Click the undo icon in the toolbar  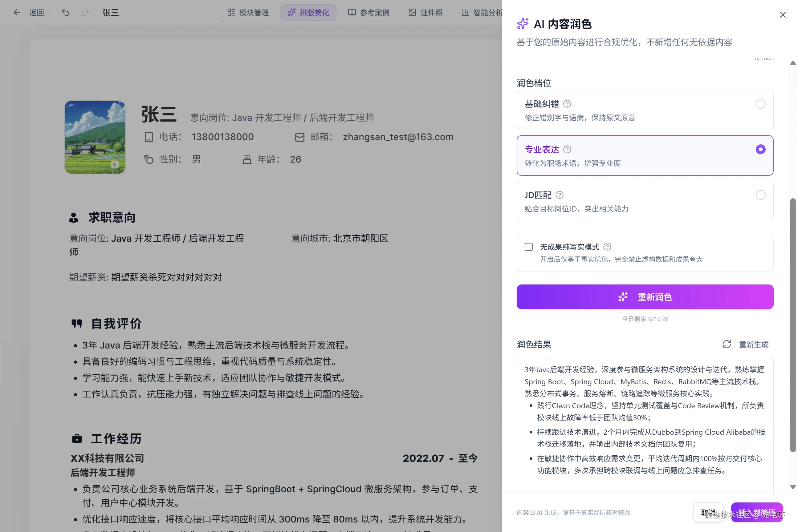pyautogui.click(x=66, y=12)
